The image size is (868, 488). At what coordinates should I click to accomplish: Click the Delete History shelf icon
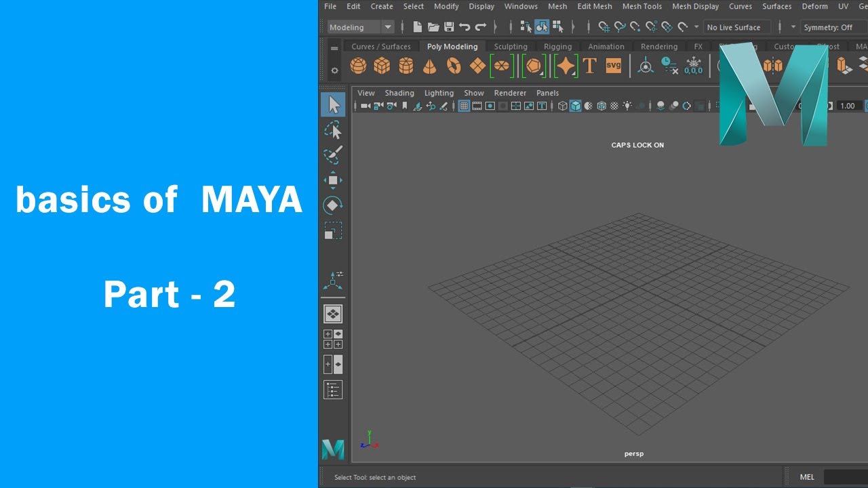click(669, 66)
